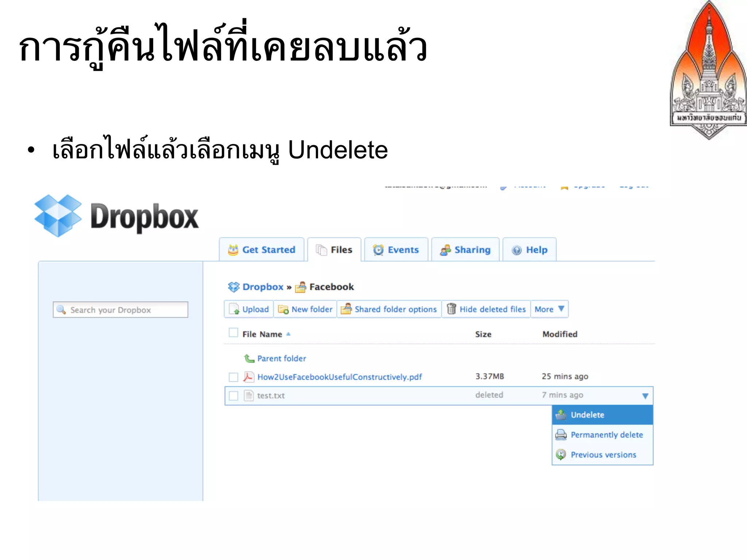Click the test.txt document icon
This screenshot has height=560, width=747.
click(x=248, y=395)
